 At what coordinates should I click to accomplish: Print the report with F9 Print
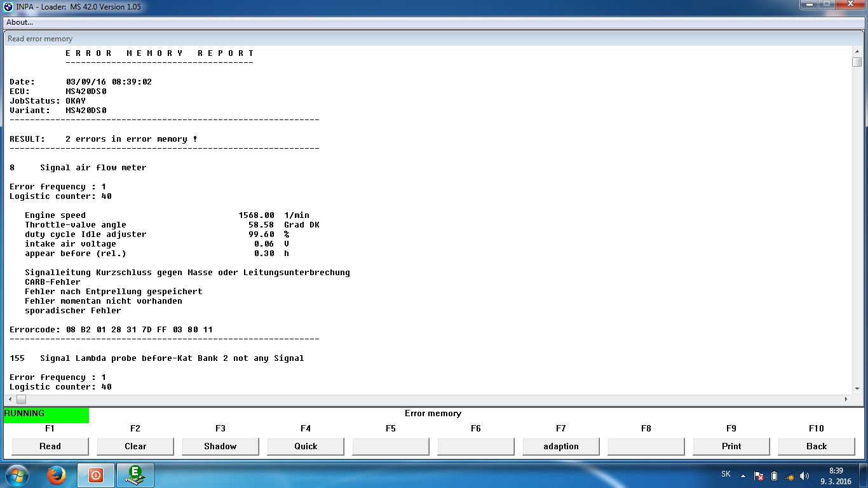coord(731,446)
